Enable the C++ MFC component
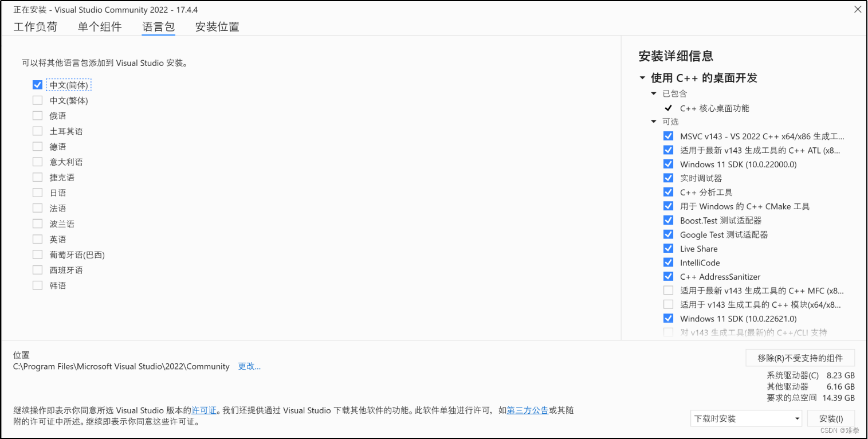Image resolution: width=868 pixels, height=439 pixels. click(x=668, y=291)
